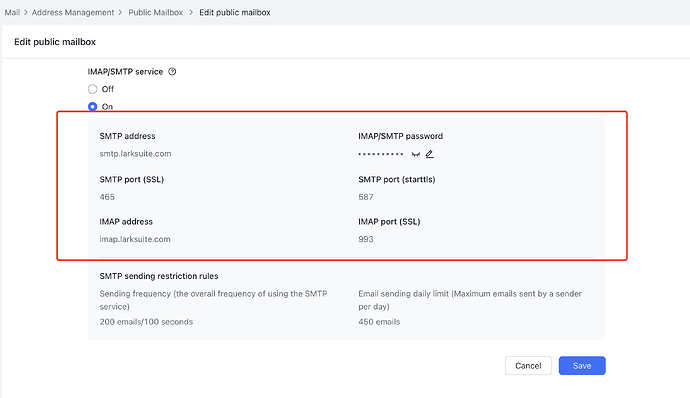690x398 pixels.
Task: Click 450 emails daily limit value
Action: point(379,322)
